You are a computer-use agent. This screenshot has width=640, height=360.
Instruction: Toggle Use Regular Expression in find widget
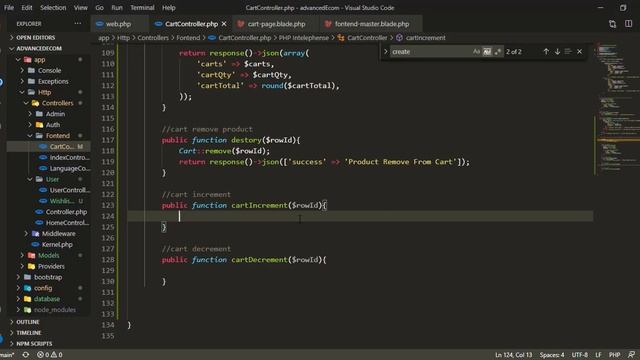tap(497, 51)
